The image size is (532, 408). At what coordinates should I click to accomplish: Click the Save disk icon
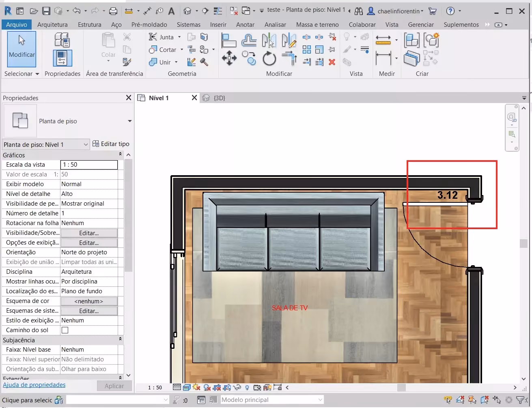[x=46, y=11]
